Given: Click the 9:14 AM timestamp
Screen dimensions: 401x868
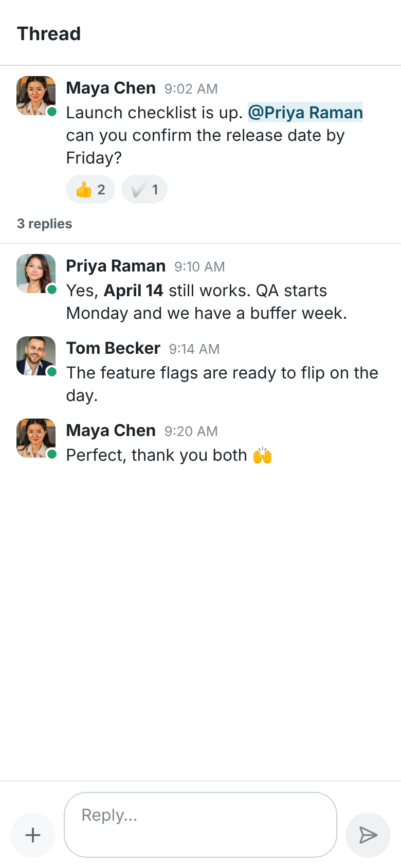Looking at the screenshot, I should click(x=194, y=349).
